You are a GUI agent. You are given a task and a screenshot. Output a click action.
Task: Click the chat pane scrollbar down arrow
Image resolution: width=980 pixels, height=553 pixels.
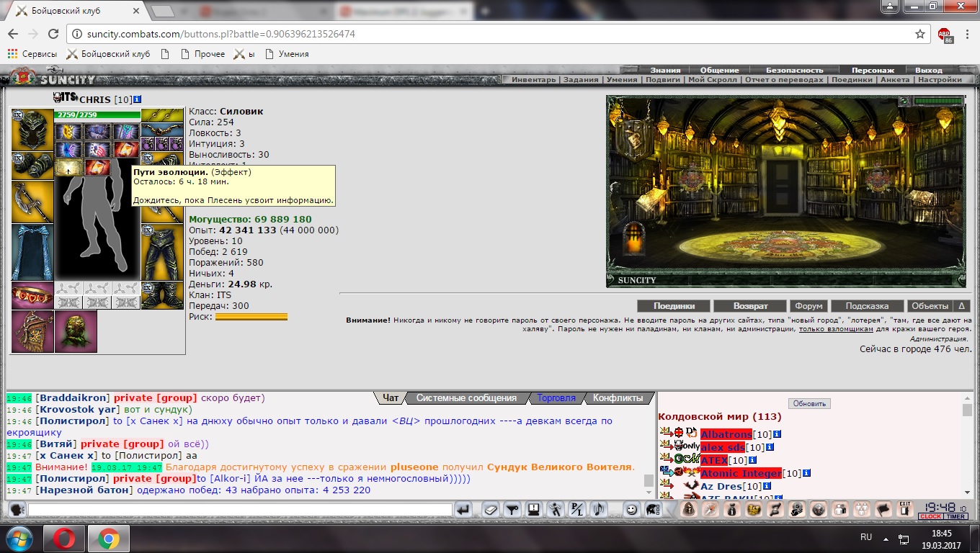coord(649,493)
